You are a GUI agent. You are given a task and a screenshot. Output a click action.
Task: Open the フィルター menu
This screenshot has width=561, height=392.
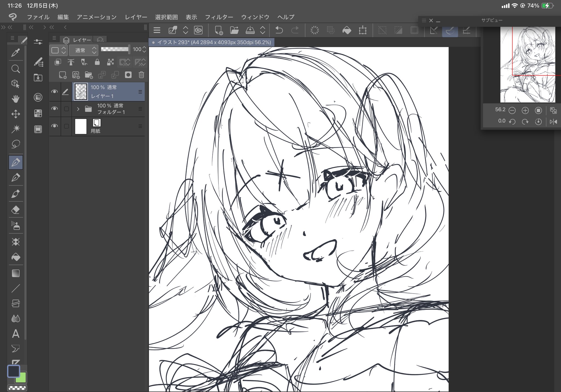[219, 17]
